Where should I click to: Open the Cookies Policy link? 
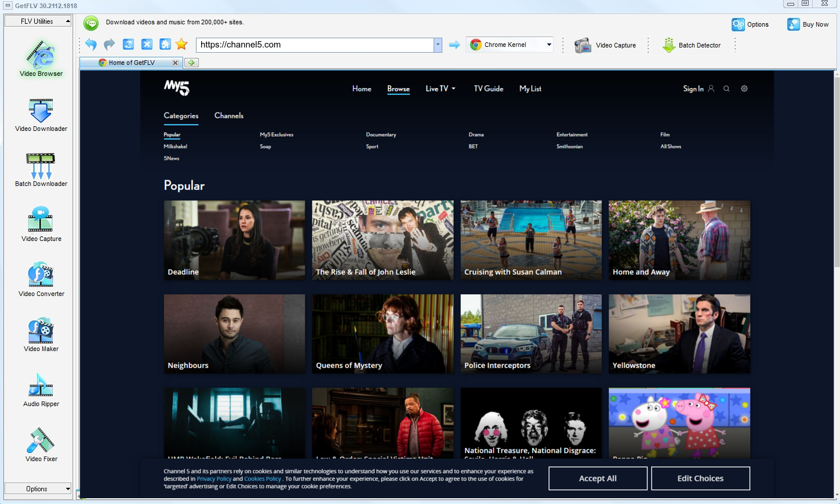[263, 479]
